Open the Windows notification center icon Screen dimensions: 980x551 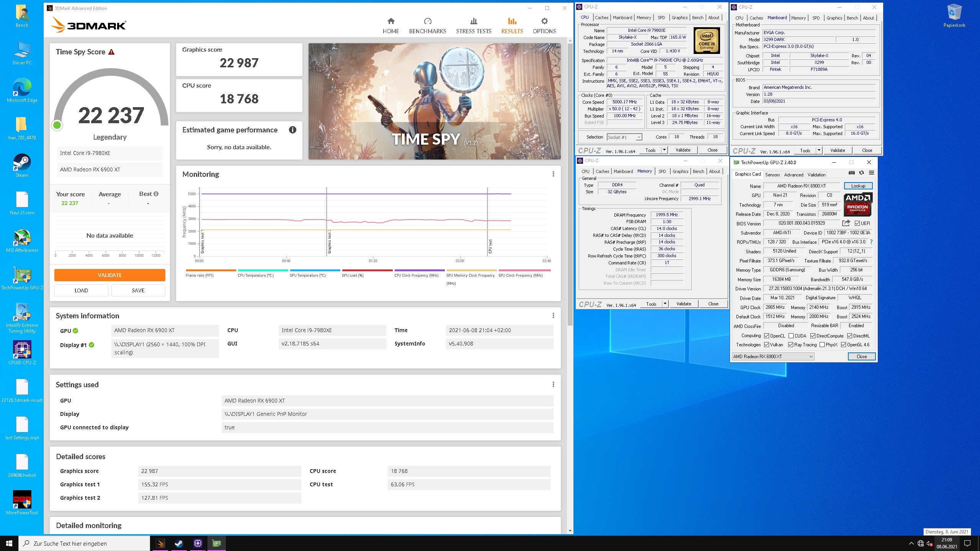click(x=967, y=543)
